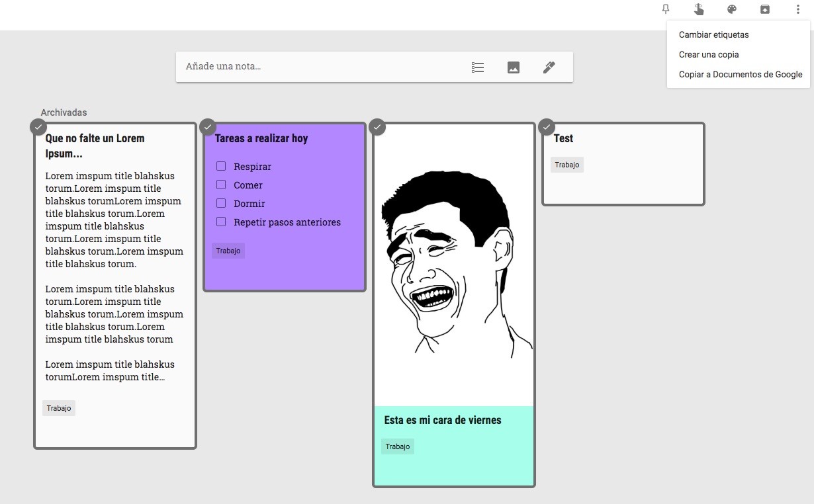Click the three-dot more options icon
The height and width of the screenshot is (504, 814).
tap(798, 9)
